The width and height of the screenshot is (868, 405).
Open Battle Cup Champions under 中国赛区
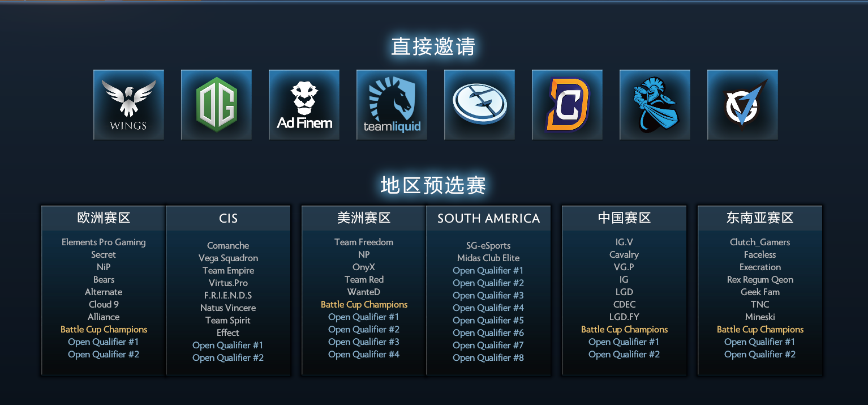coord(624,329)
